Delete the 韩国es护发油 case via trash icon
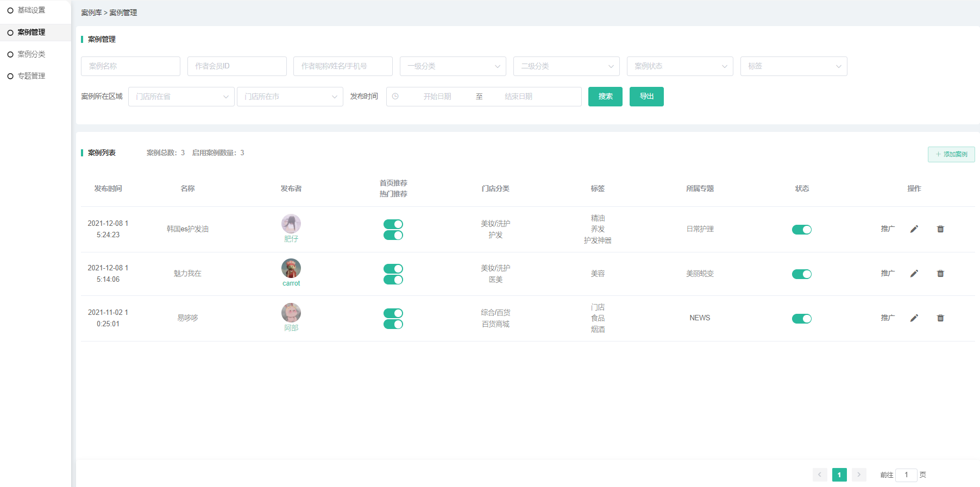The width and height of the screenshot is (980, 487). click(940, 229)
